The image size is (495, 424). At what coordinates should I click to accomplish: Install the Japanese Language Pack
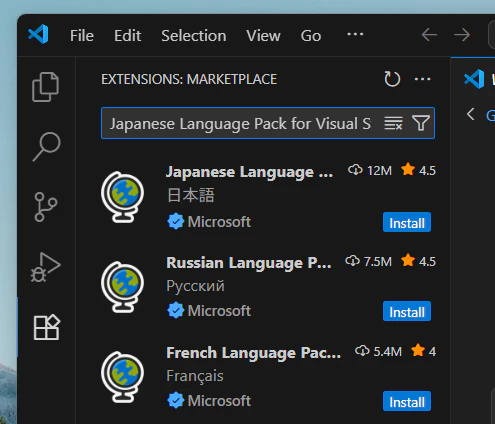[407, 222]
